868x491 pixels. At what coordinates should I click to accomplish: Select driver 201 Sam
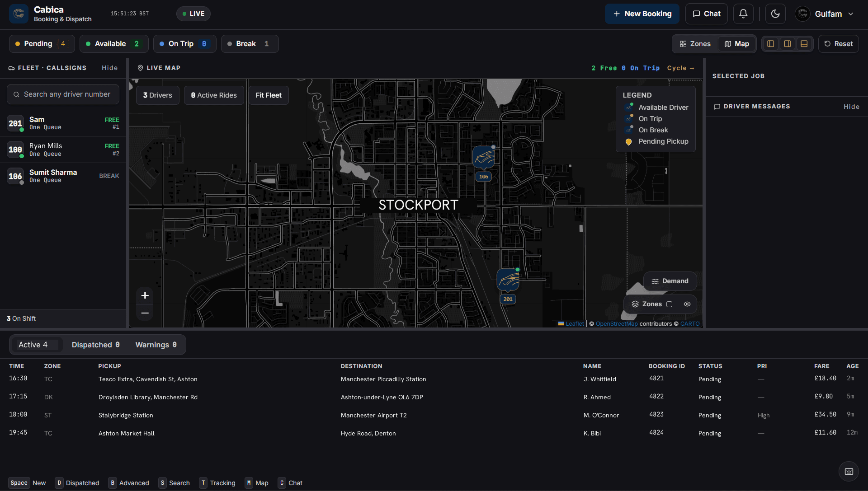[63, 123]
